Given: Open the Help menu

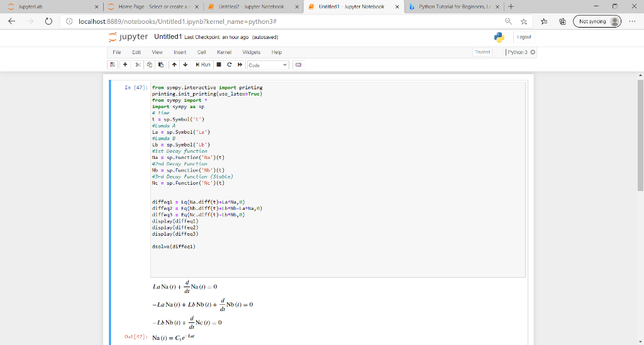Looking at the screenshot, I should [x=277, y=53].
